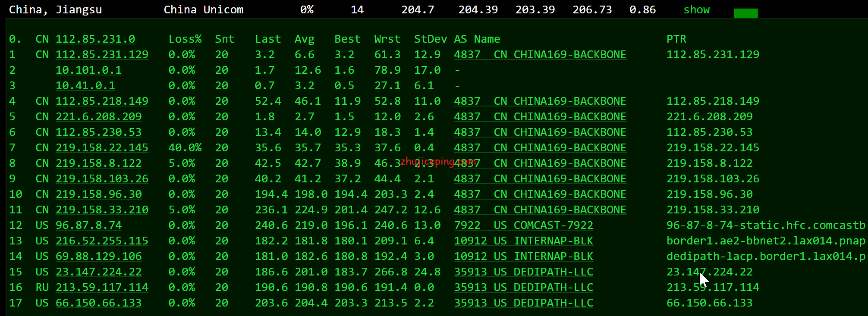The width and height of the screenshot is (868, 316).
Task: Click the AS Name column header
Action: pyautogui.click(x=477, y=39)
